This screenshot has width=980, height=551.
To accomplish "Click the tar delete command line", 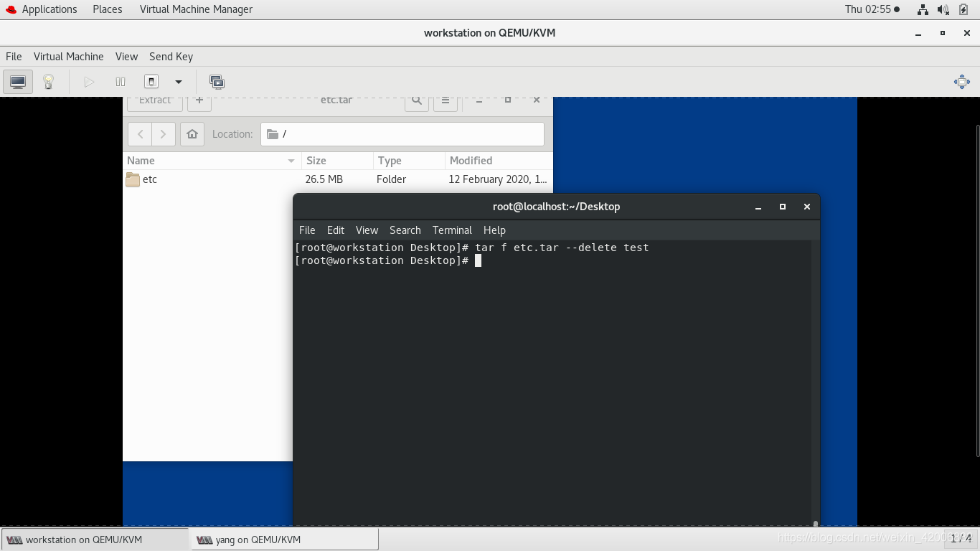I will point(472,248).
